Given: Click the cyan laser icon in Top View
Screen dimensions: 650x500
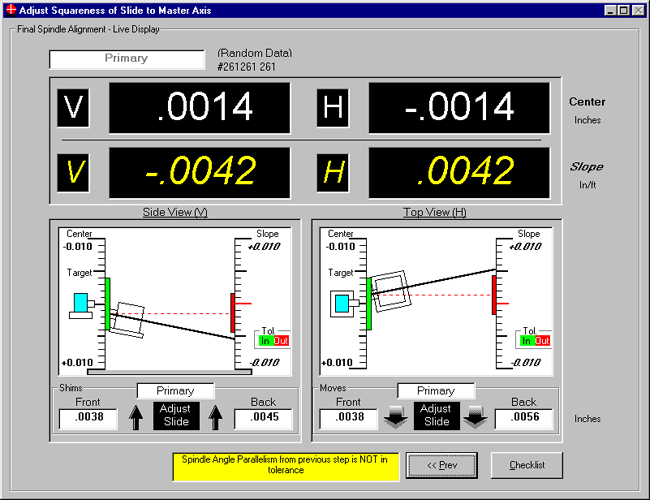Looking at the screenshot, I should 342,302.
